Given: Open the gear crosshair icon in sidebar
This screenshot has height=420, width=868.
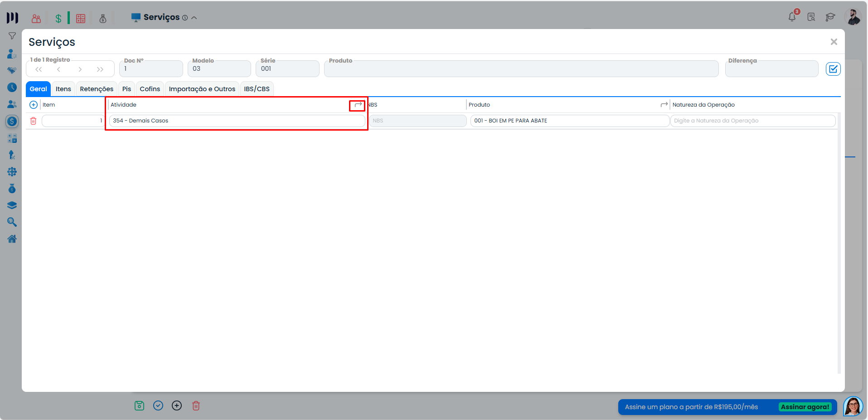Looking at the screenshot, I should (12, 172).
